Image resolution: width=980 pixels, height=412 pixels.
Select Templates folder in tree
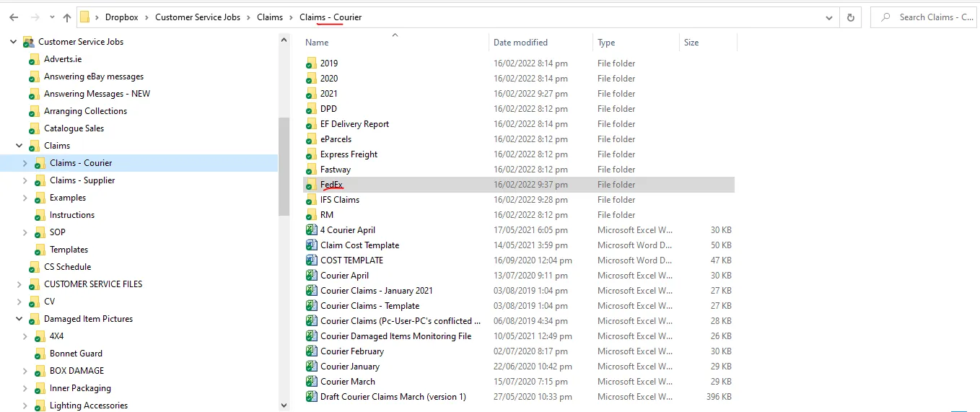point(69,250)
